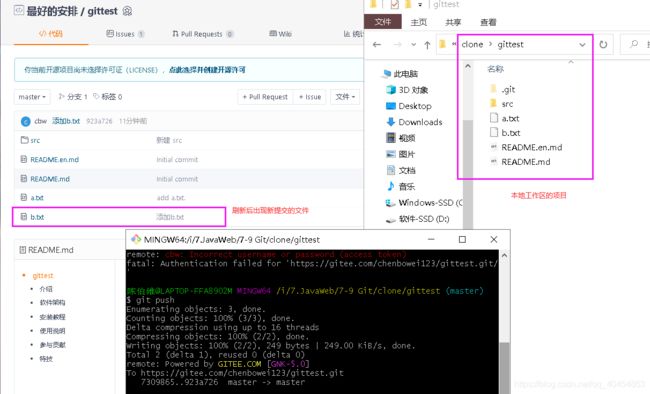Open the Issues tab

(x=125, y=34)
